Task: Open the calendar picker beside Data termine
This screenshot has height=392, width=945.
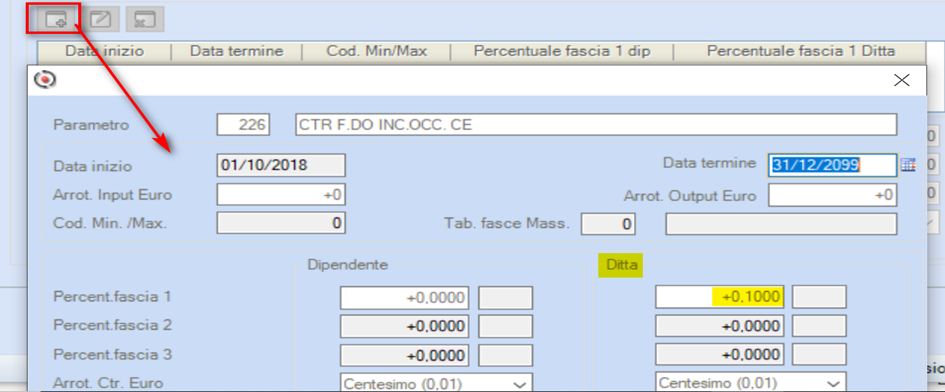Action: coord(908,164)
